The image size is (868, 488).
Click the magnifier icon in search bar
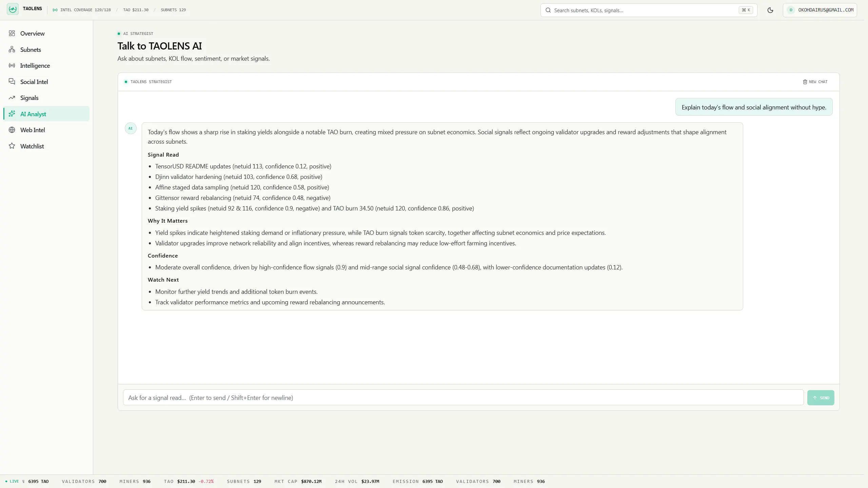(x=548, y=10)
